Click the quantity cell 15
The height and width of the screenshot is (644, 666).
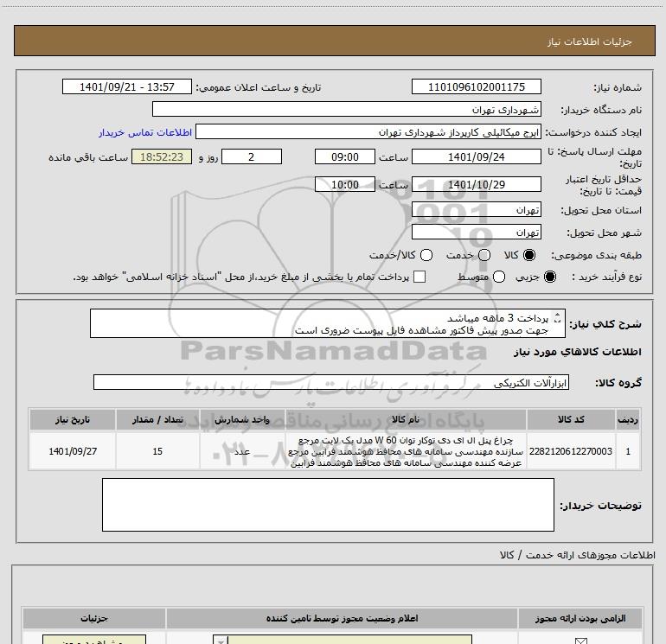click(x=157, y=451)
